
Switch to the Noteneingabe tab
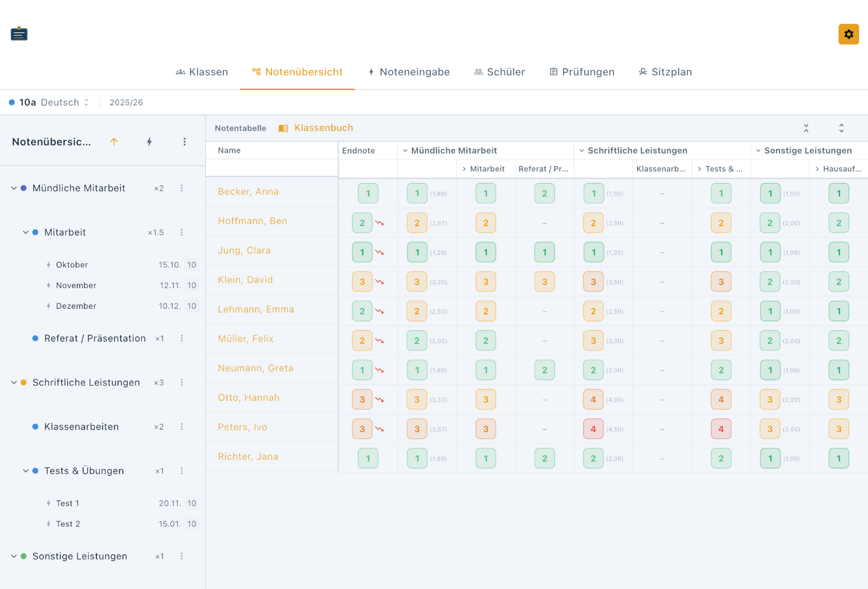tap(409, 72)
